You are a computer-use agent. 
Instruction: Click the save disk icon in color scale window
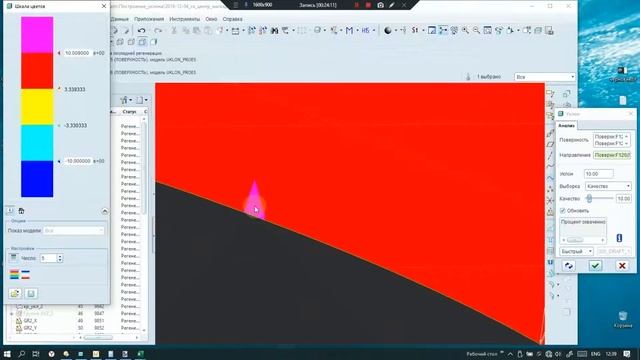31,293
